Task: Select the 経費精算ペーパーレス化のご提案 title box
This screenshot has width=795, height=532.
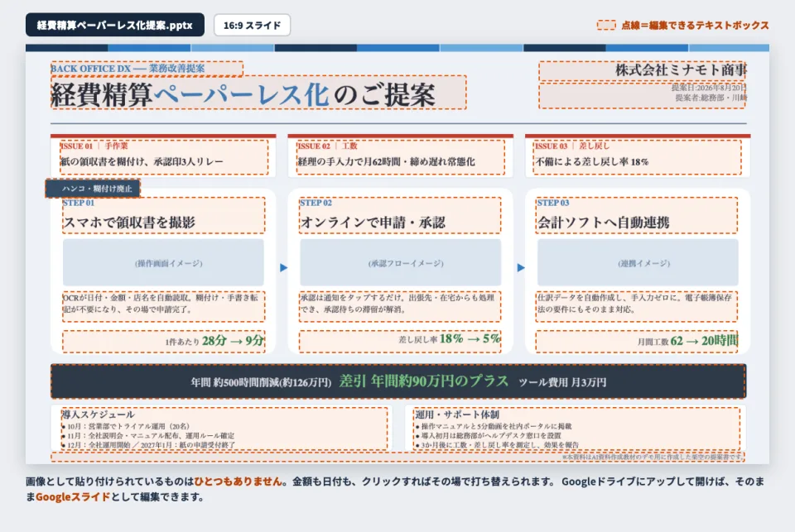Action: [x=258, y=93]
